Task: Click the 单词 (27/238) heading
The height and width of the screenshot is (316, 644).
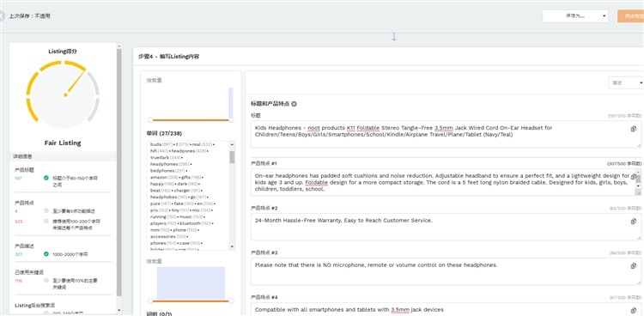Action: 164,134
